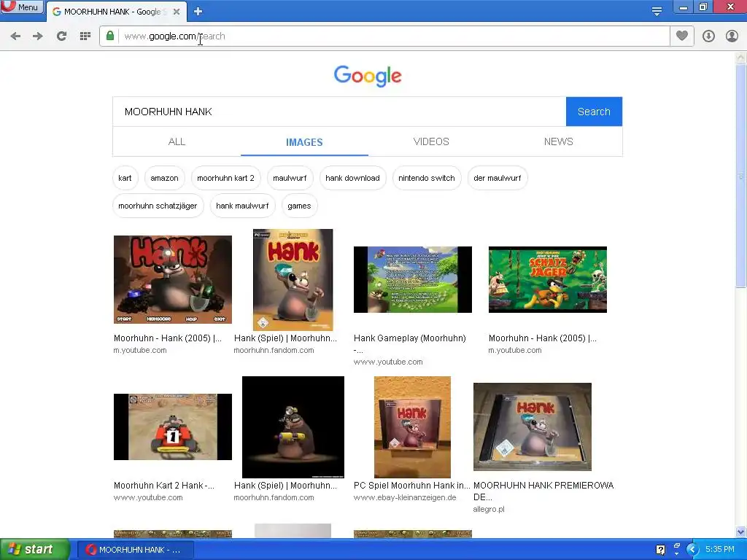Open Speed Dial grid icon
Screen dimensions: 747x560
point(85,36)
